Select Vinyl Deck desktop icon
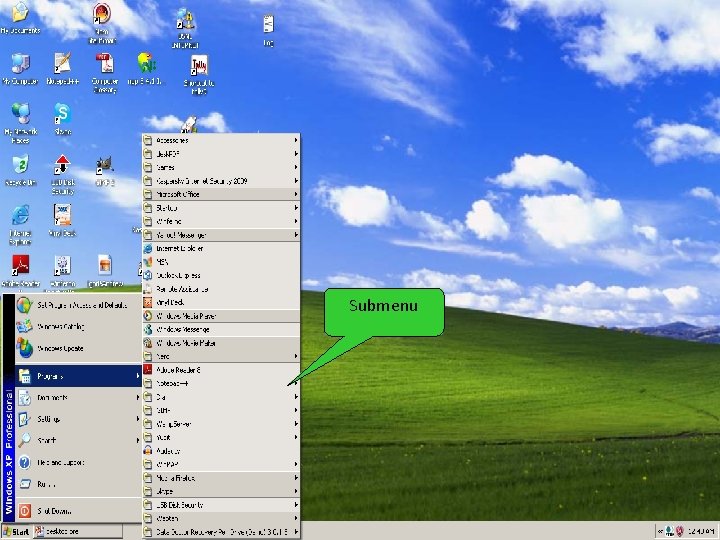Image resolution: width=720 pixels, height=540 pixels. [62, 220]
